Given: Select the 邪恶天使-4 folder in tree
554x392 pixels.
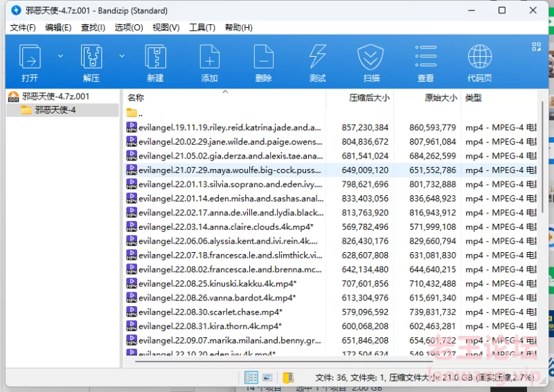Looking at the screenshot, I should tap(55, 110).
